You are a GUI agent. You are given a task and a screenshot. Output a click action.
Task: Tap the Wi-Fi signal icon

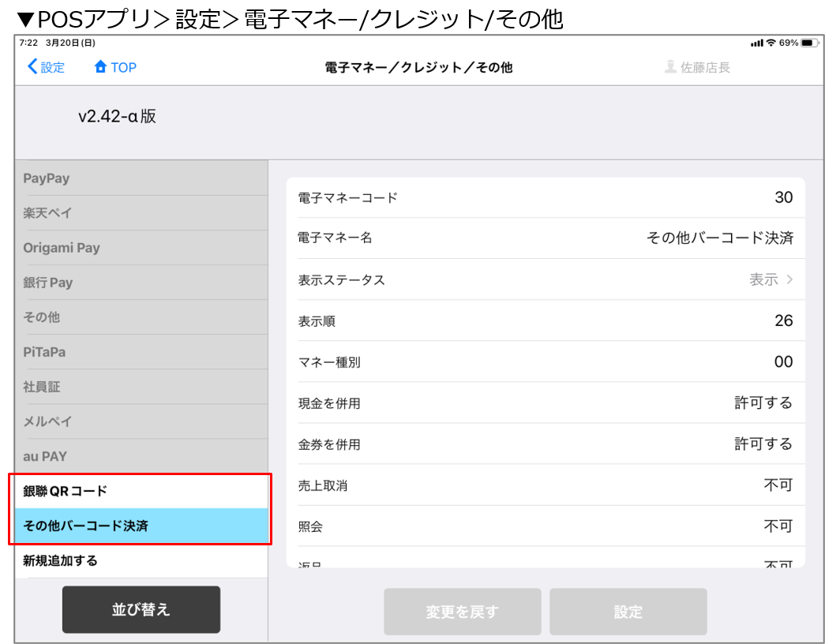(771, 43)
